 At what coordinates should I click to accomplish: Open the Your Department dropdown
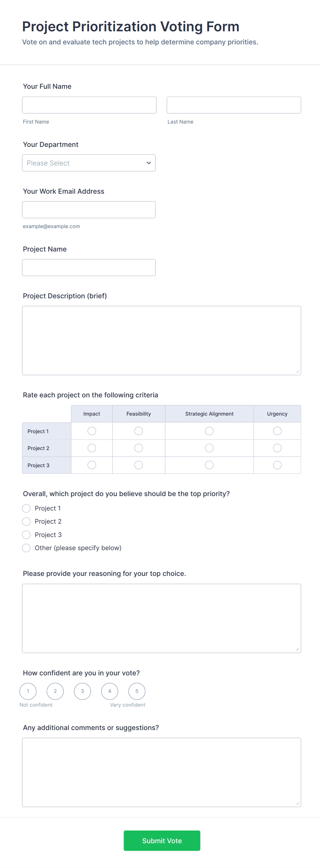pos(89,163)
